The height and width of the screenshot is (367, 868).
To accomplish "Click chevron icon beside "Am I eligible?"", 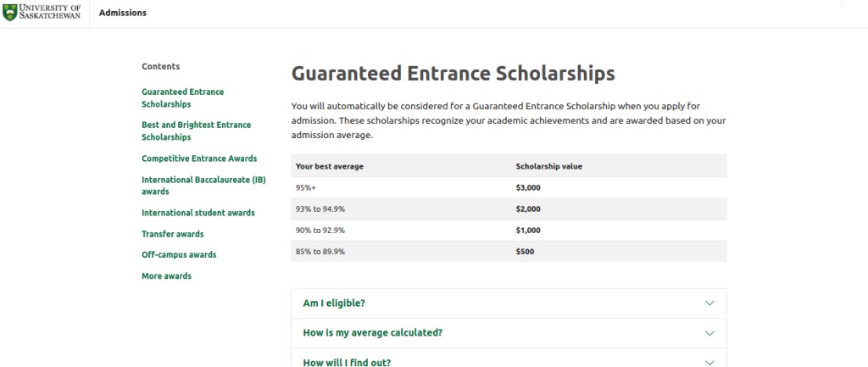I will point(709,303).
